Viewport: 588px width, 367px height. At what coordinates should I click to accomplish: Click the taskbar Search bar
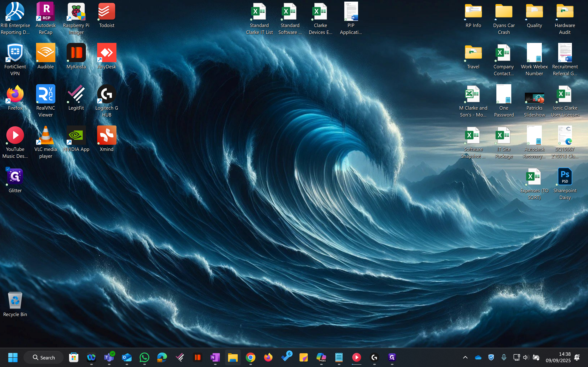click(44, 357)
